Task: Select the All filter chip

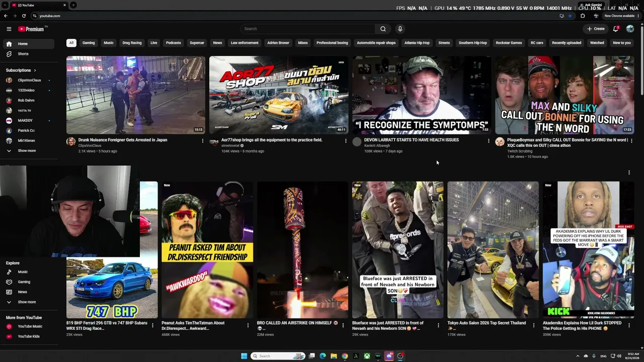Action: [71, 43]
